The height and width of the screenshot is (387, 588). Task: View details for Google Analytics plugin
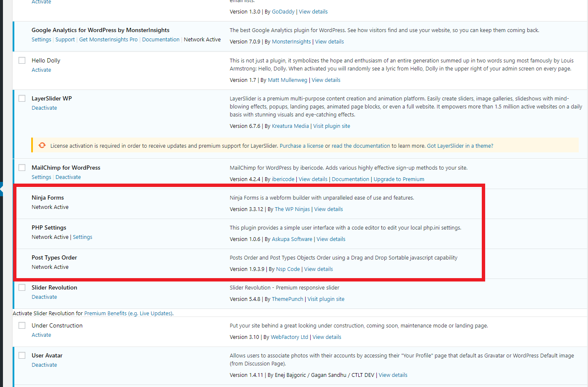(329, 41)
